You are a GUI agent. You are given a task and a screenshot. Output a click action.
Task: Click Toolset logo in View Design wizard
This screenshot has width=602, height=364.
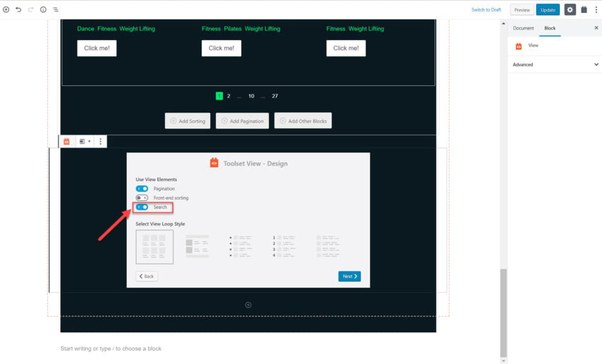coord(214,163)
